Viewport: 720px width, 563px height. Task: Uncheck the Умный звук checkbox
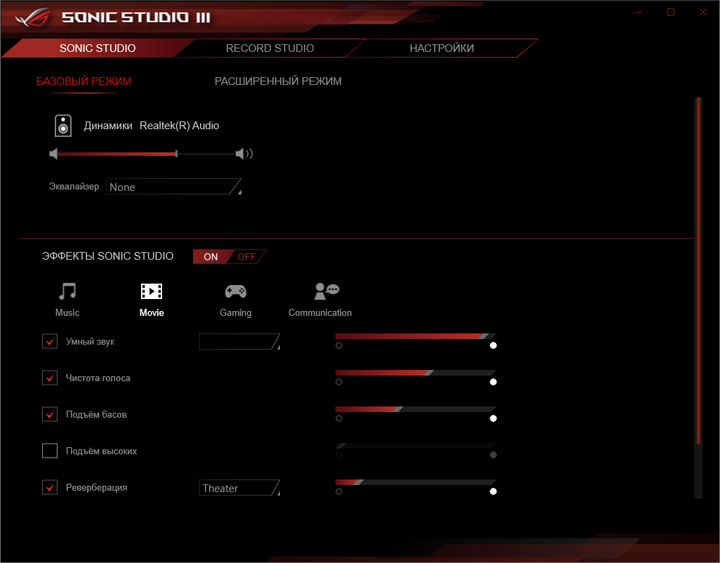(x=50, y=342)
